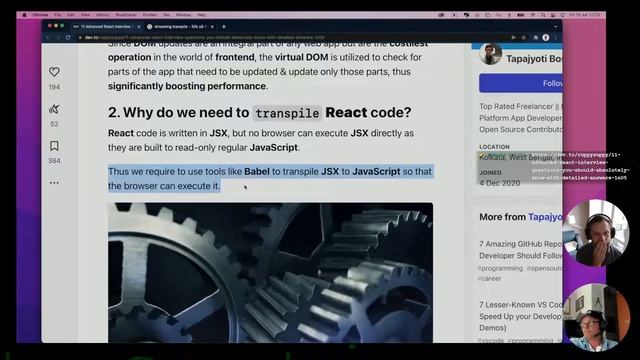Bookmark page using the star icon

tap(524, 38)
